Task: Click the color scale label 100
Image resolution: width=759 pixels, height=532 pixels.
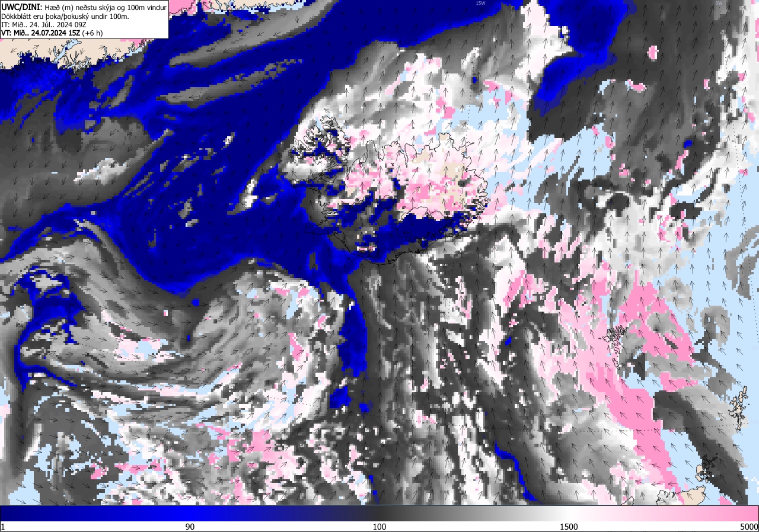Action: click(379, 527)
